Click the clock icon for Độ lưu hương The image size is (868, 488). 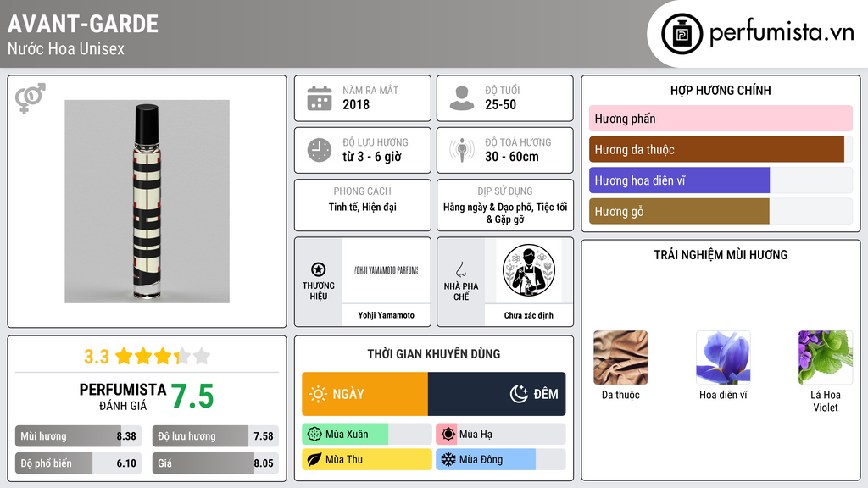[x=320, y=150]
